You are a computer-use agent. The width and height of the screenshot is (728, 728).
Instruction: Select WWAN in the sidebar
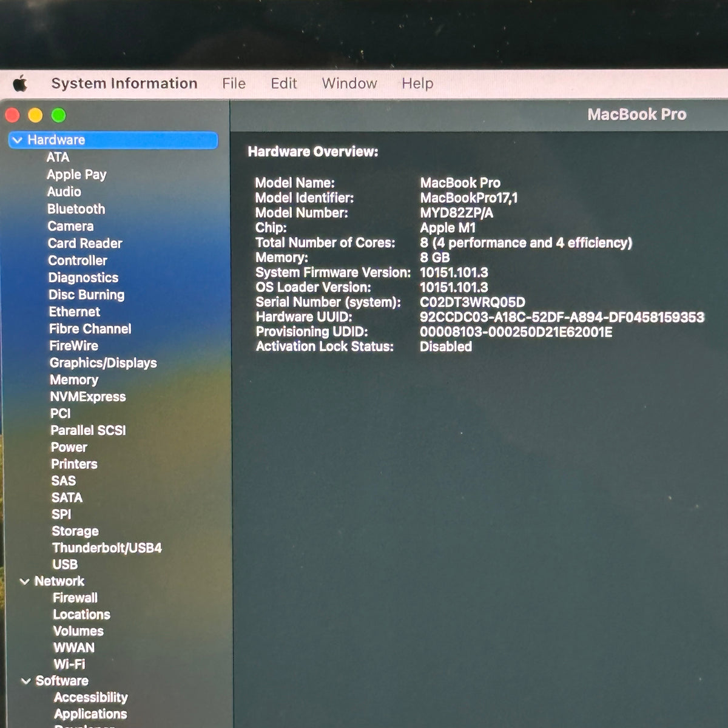click(x=74, y=647)
